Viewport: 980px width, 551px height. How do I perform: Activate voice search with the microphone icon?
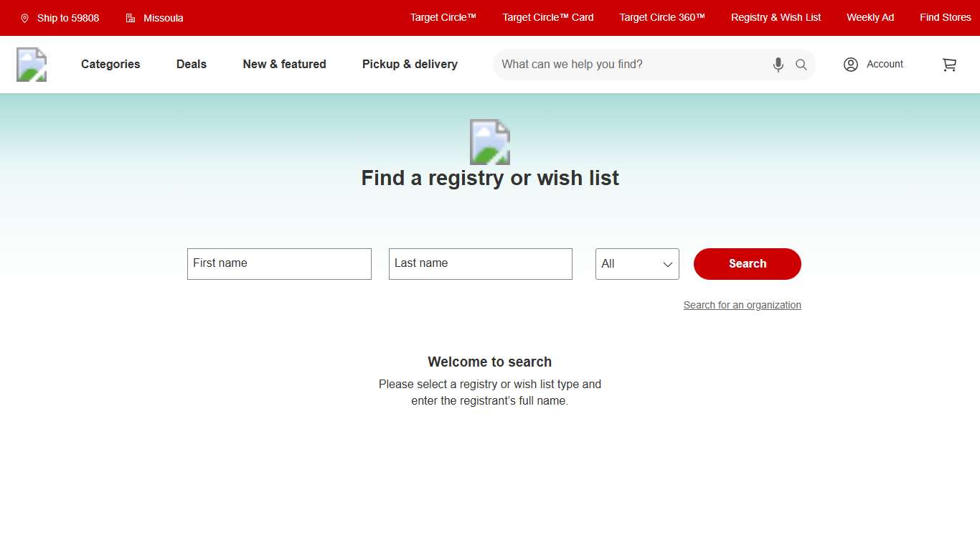coord(778,65)
